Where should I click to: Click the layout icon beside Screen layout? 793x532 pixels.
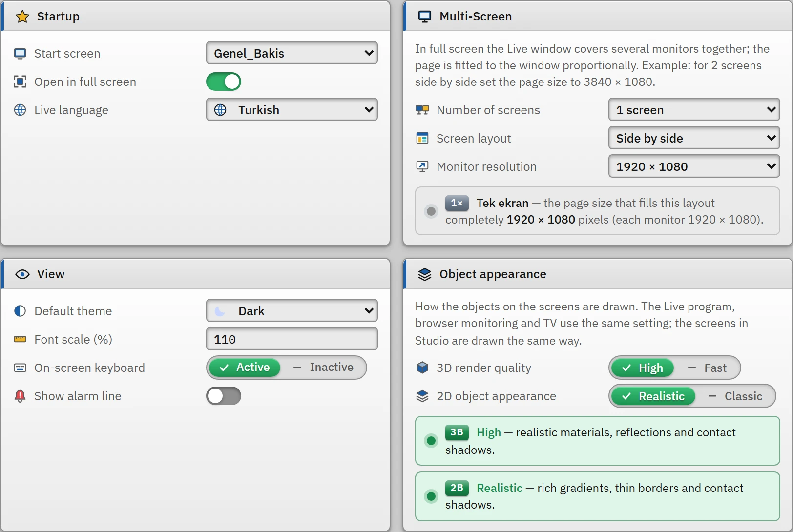coord(422,139)
